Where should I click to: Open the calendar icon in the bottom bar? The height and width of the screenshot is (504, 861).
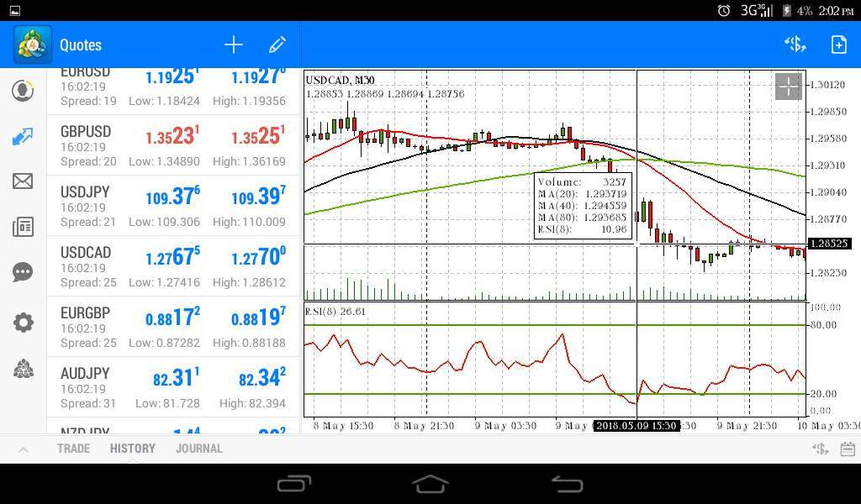click(x=848, y=449)
